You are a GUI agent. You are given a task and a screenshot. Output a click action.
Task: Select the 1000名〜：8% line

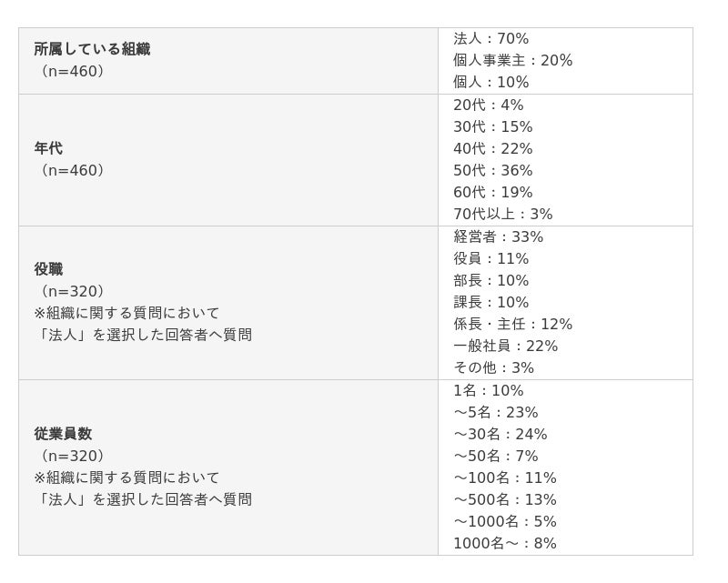click(505, 543)
